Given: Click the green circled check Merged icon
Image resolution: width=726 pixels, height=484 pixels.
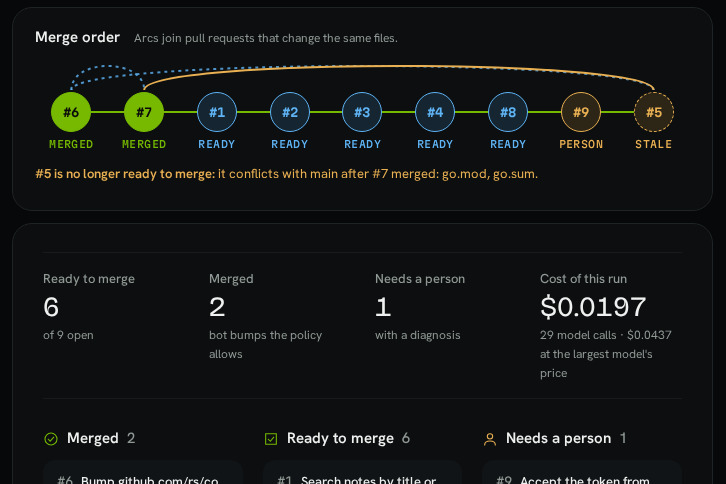Looking at the screenshot, I should (x=51, y=439).
